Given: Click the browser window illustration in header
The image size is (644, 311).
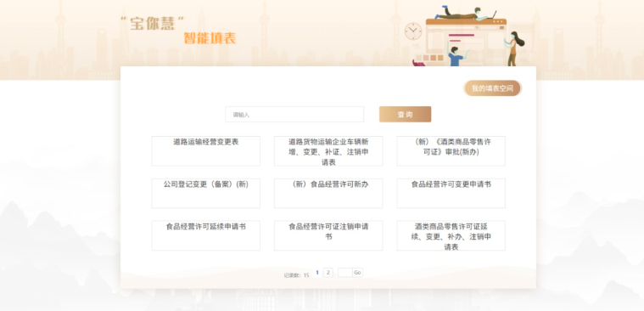Looking at the screenshot, I should point(466,41).
